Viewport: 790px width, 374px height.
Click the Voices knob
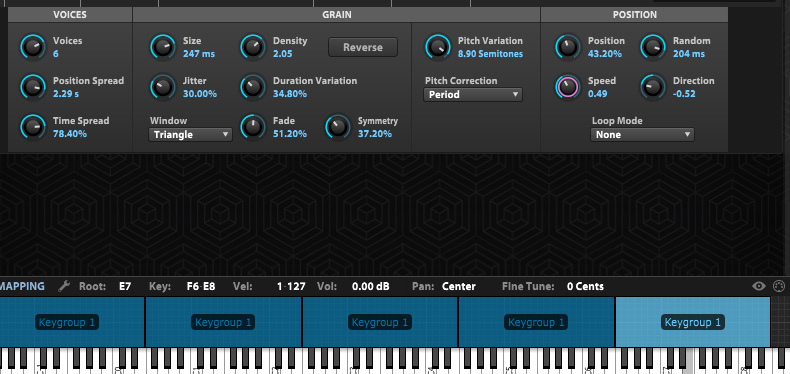[x=33, y=47]
